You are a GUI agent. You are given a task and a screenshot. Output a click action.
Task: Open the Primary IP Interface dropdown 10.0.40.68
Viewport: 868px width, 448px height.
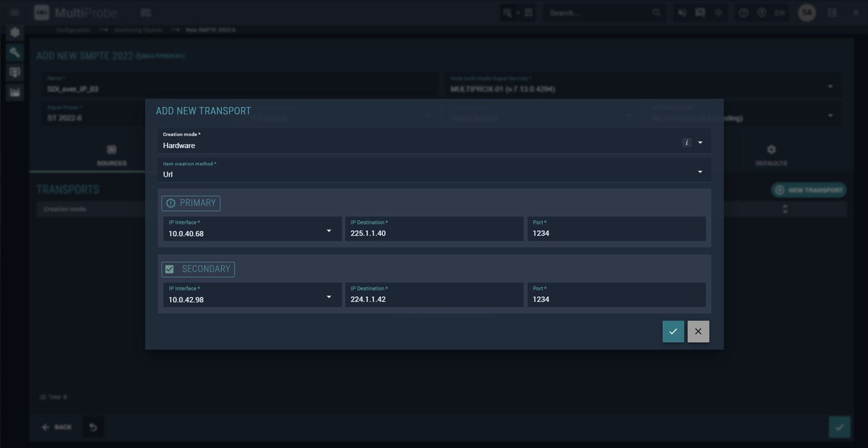pos(252,229)
